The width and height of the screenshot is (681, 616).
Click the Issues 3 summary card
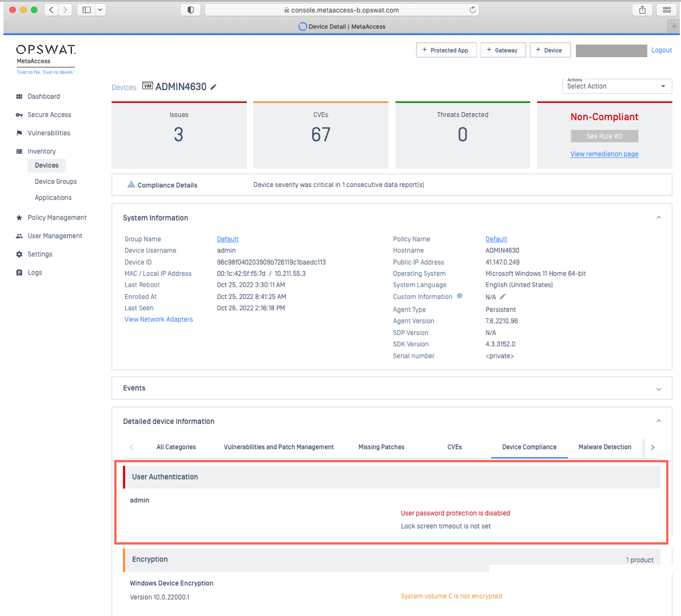179,135
